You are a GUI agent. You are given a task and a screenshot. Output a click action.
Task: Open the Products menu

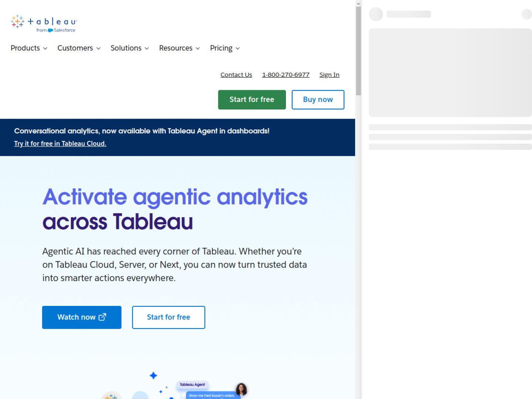(29, 48)
